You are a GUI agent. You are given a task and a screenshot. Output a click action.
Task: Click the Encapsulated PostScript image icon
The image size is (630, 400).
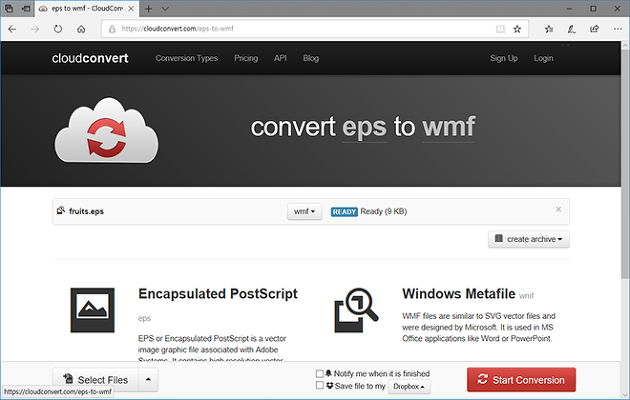[92, 310]
